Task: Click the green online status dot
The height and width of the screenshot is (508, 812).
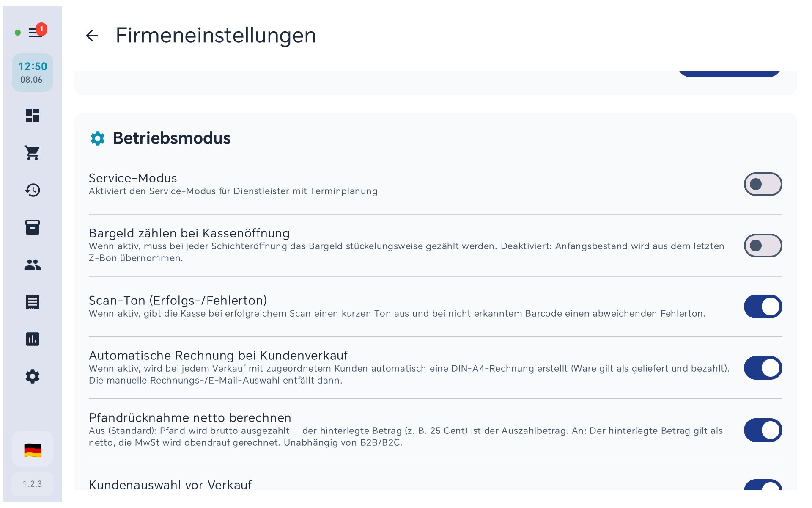Action: point(18,33)
